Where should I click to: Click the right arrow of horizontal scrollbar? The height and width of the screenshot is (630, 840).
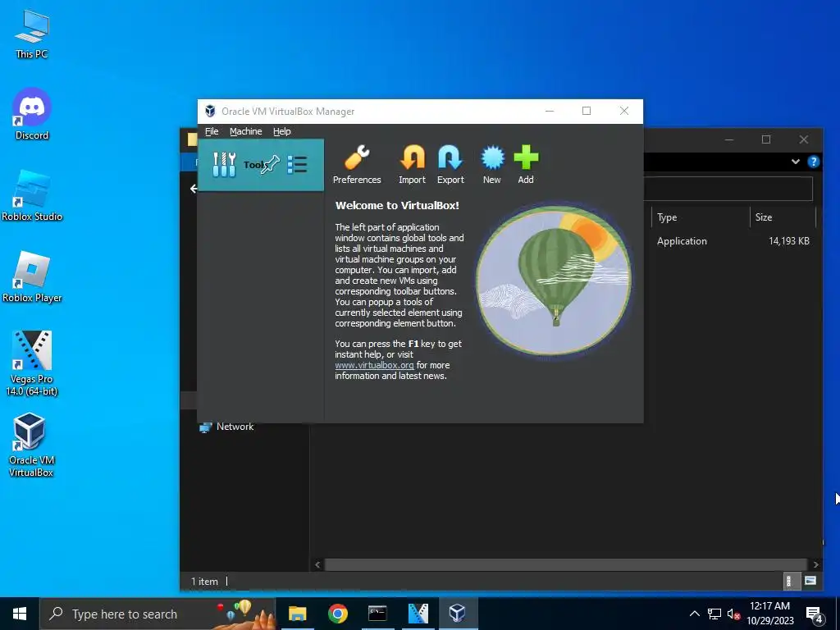(815, 564)
